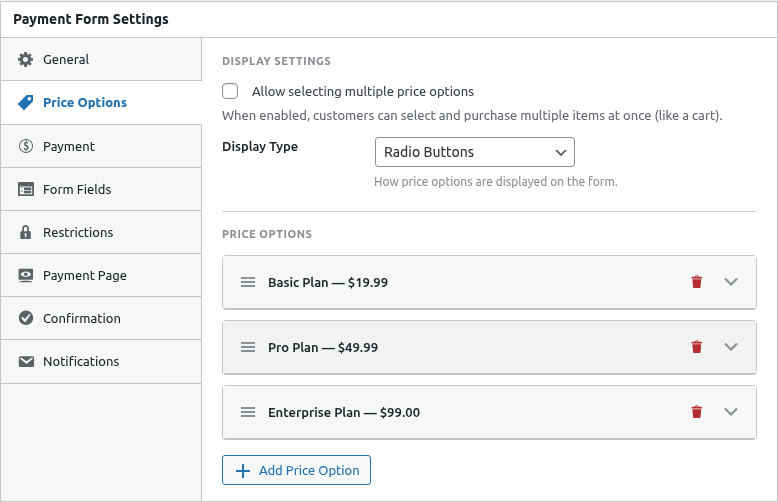Click the 'PRICE OPTIONS' section heading
This screenshot has width=778, height=502.
[267, 234]
